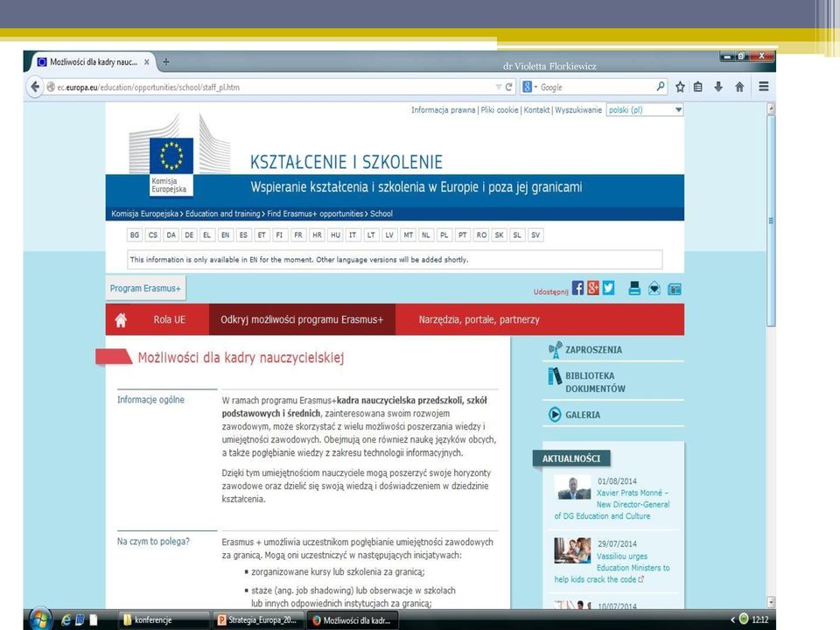
Task: Share the page on Twitter
Action: click(x=609, y=288)
